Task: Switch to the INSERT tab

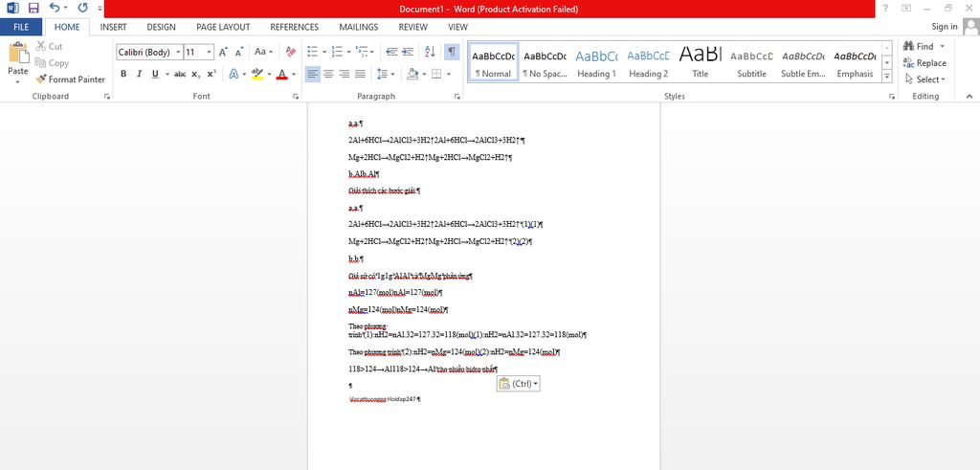Action: [113, 27]
